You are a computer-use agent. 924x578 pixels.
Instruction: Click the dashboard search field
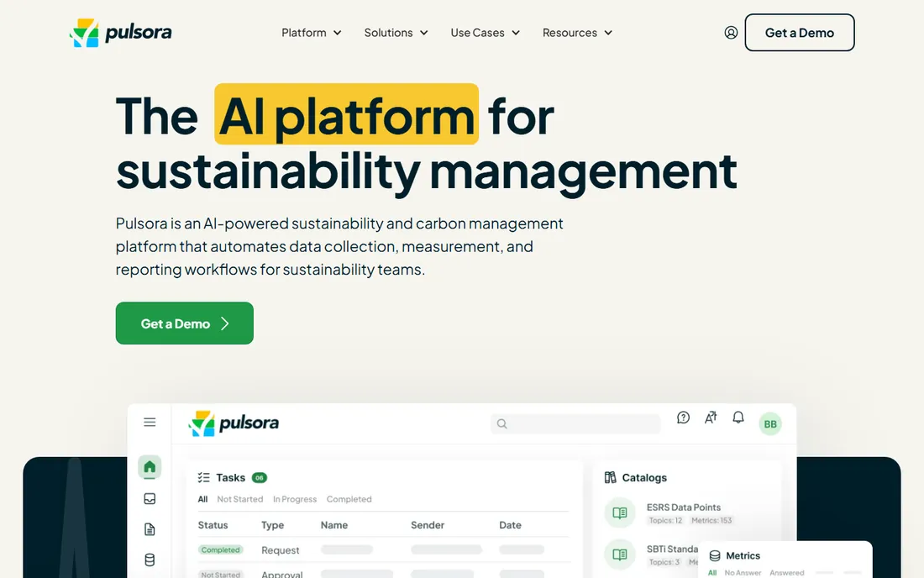pos(575,423)
